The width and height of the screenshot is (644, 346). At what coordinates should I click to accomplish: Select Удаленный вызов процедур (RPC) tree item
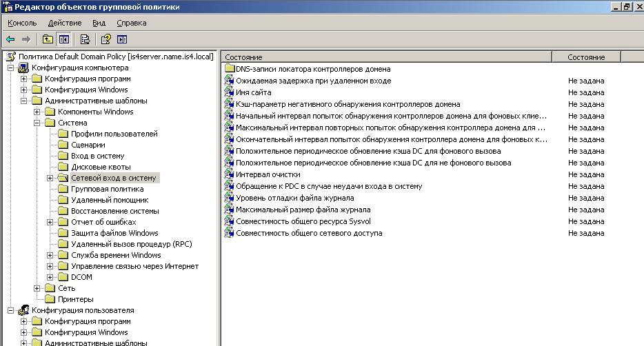(x=132, y=244)
